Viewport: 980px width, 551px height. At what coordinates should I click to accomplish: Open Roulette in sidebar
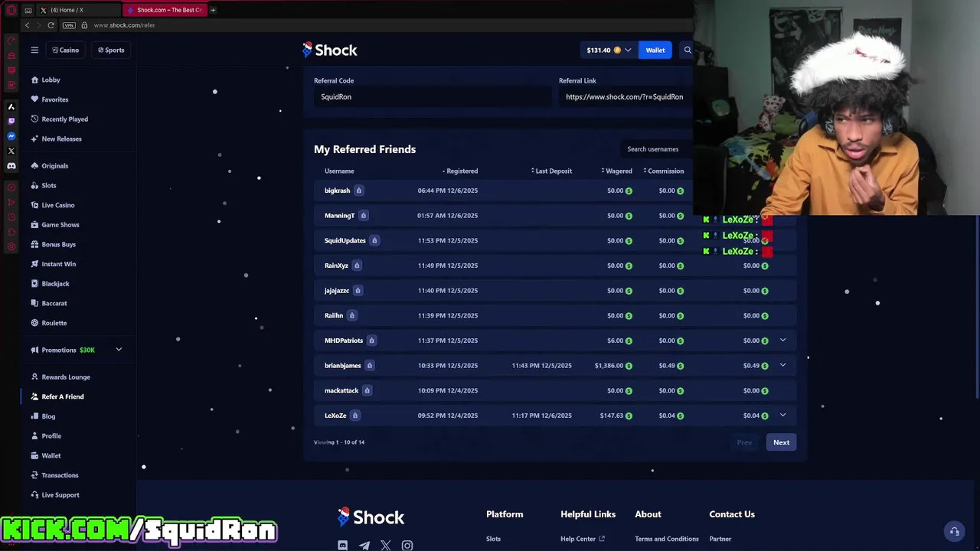pyautogui.click(x=54, y=323)
